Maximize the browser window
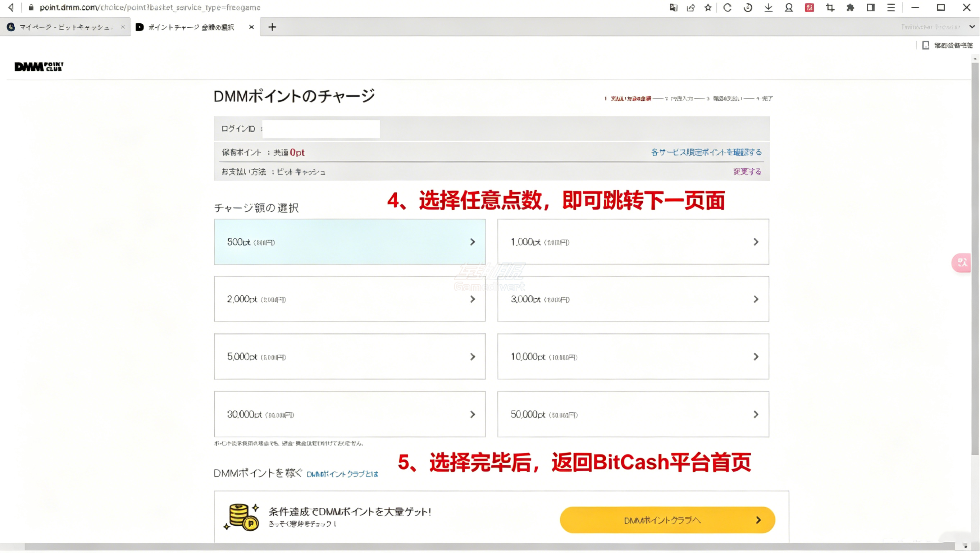Image resolution: width=980 pixels, height=553 pixels. click(941, 7)
